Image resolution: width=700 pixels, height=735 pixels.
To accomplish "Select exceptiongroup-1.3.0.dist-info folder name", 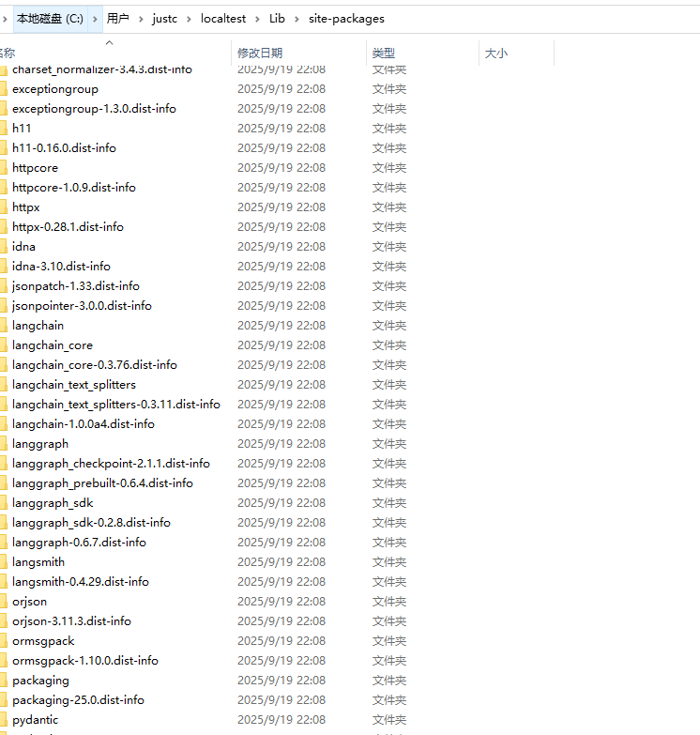I will [94, 109].
